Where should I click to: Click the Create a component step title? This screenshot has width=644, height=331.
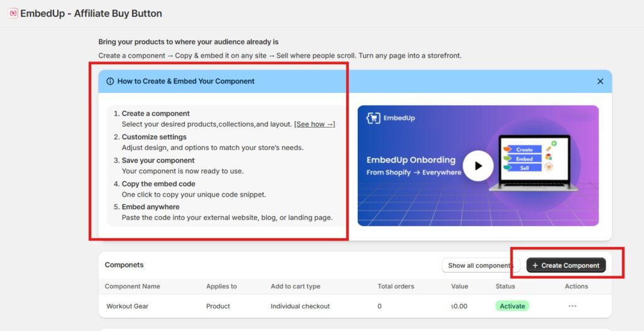(156, 114)
